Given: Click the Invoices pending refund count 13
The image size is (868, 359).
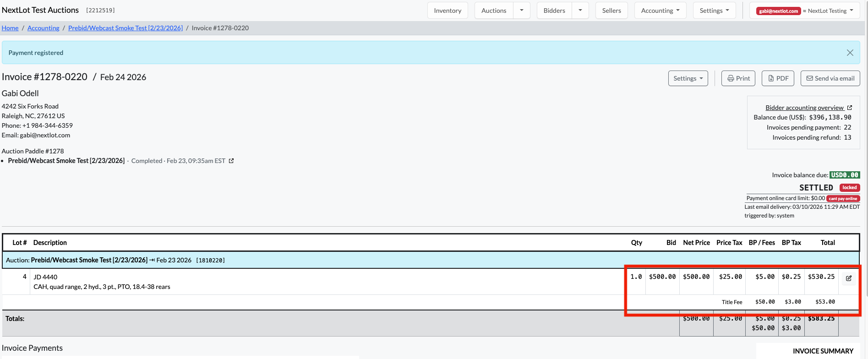Looking at the screenshot, I should tap(847, 137).
